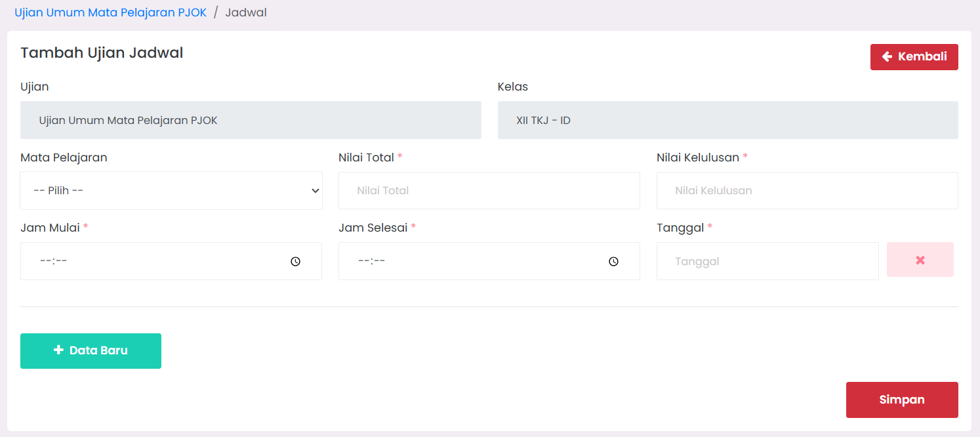Open the Mata Pelajaran dropdown
Image resolution: width=980 pixels, height=437 pixels.
[x=171, y=191]
